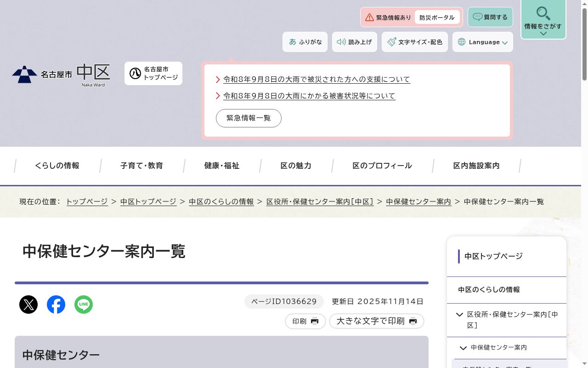
Task: Click the 更新日 2025年11月14日 text
Action: pyautogui.click(x=378, y=302)
